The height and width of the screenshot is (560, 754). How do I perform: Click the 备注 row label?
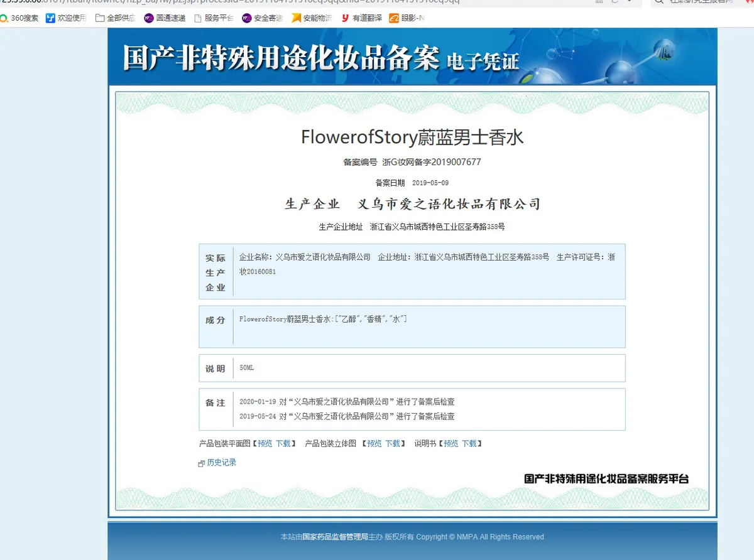216,403
